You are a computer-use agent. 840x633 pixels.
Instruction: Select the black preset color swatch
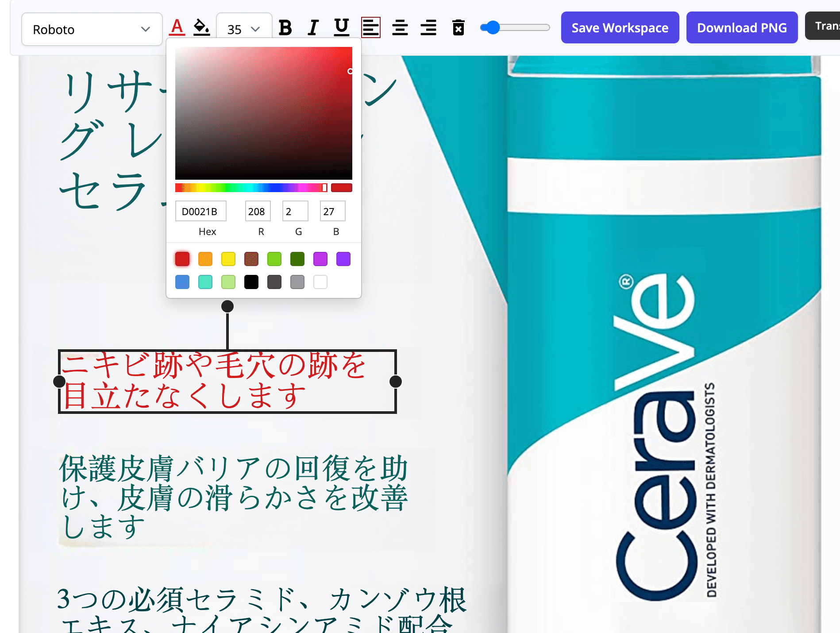point(251,282)
